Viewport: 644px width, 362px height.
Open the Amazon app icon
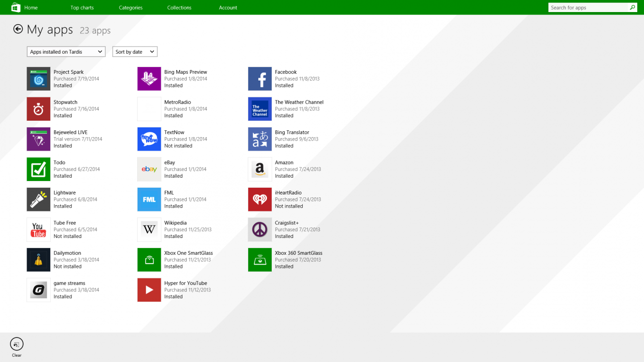[x=260, y=169]
